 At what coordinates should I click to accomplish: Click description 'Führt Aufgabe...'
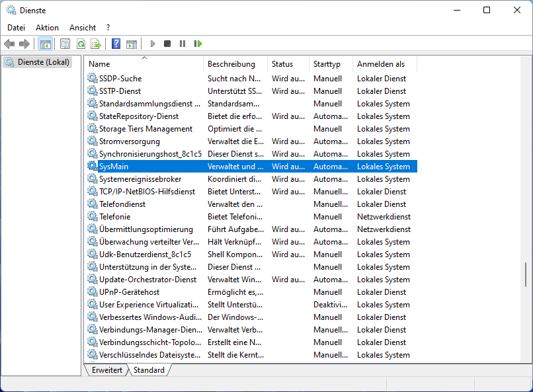(x=235, y=229)
